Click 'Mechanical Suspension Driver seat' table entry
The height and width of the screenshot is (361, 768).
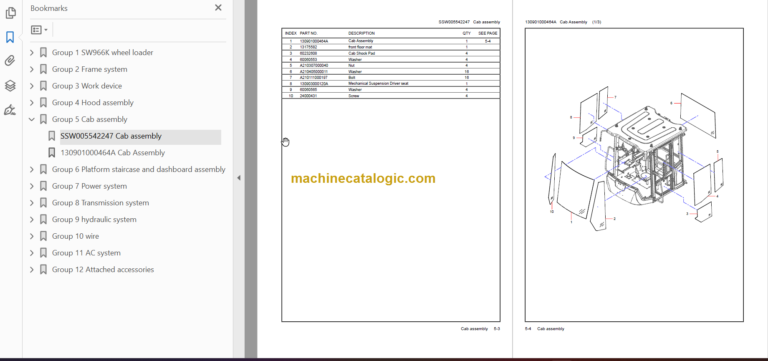[x=378, y=84]
